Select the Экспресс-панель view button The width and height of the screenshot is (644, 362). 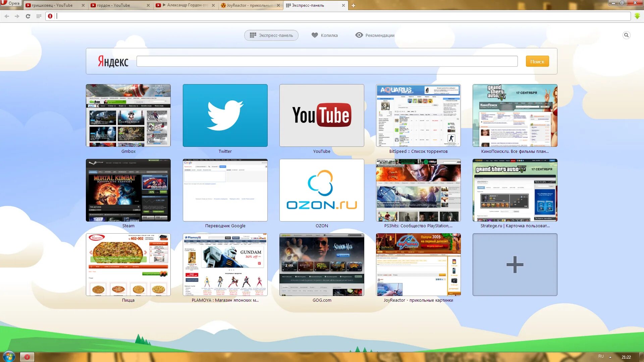(x=271, y=35)
